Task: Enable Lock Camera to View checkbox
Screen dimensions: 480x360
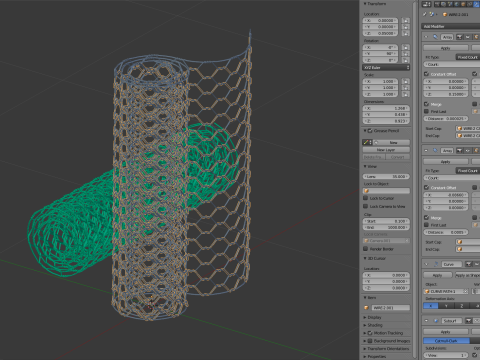Action: pos(366,206)
